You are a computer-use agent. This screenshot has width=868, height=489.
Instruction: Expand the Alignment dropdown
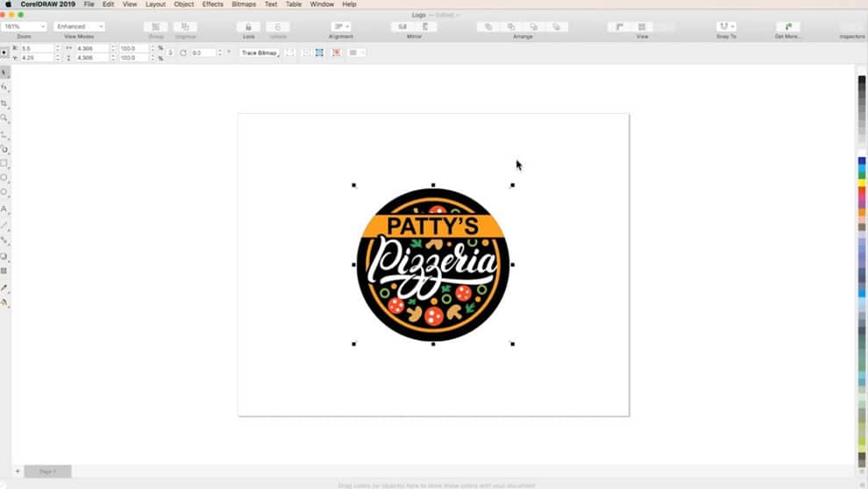341,27
